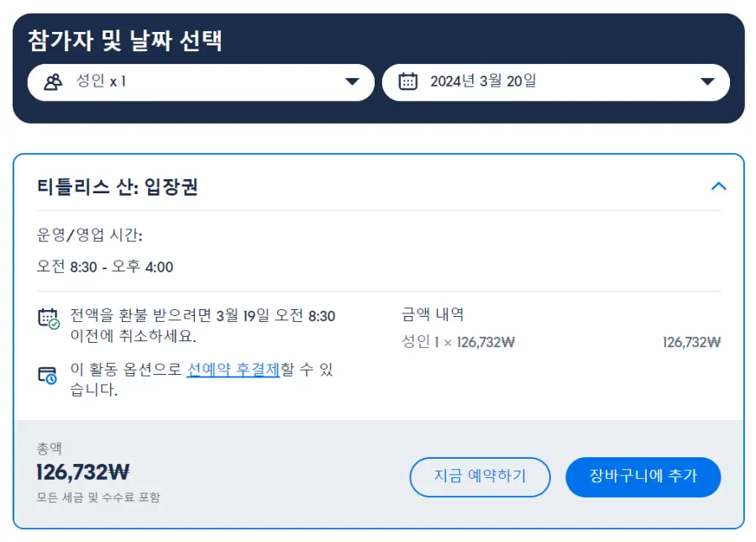Click the participants people icon

click(x=53, y=82)
